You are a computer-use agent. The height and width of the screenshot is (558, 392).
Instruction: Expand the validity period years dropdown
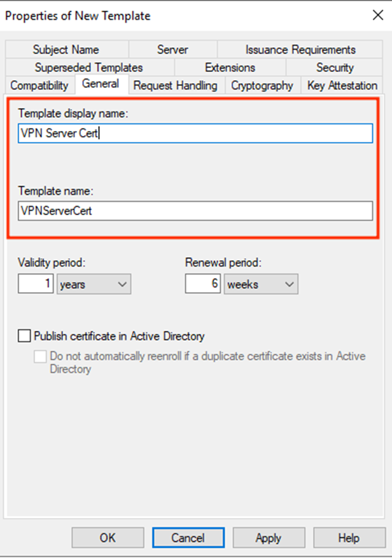tap(94, 284)
